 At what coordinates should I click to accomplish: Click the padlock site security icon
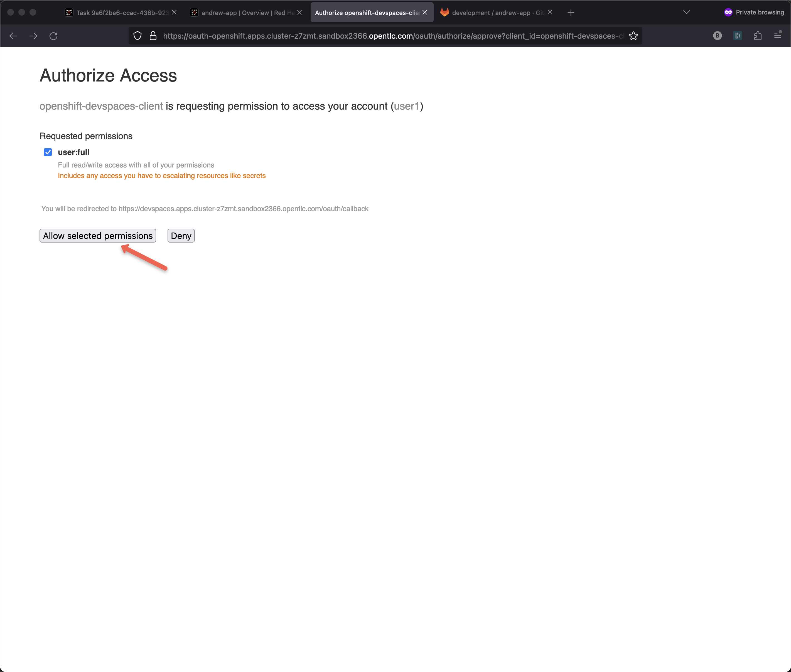pos(153,36)
